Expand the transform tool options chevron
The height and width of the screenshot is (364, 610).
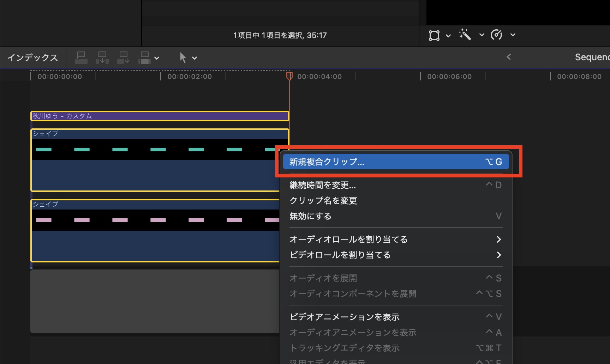(448, 36)
